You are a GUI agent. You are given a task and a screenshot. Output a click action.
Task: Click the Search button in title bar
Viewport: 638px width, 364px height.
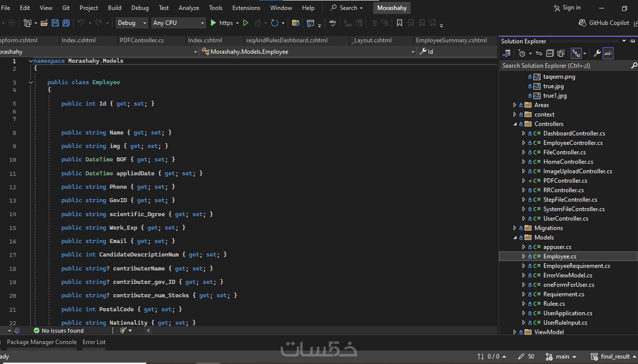[346, 8]
